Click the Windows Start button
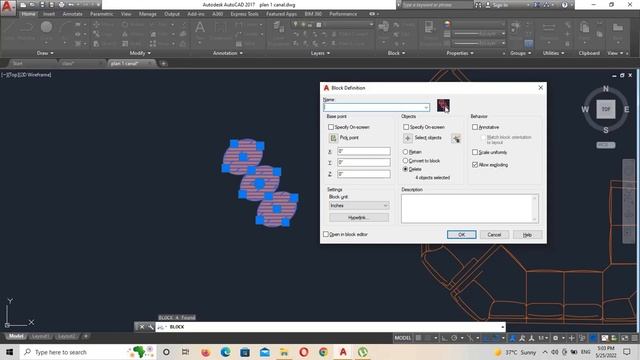Viewport: 640px width, 360px height. click(9, 352)
